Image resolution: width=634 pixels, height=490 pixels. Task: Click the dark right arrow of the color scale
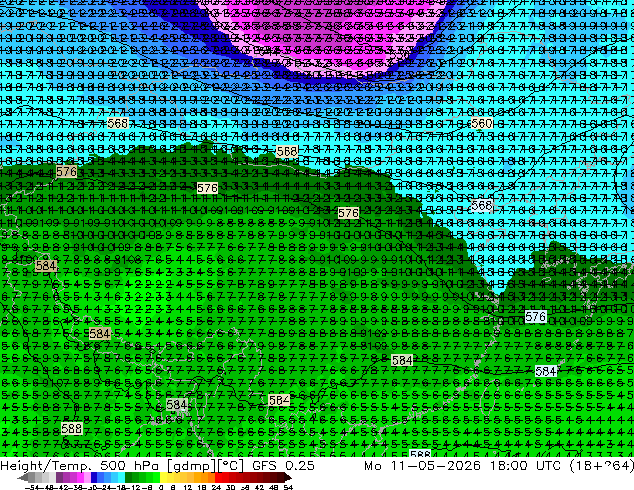tap(288, 477)
